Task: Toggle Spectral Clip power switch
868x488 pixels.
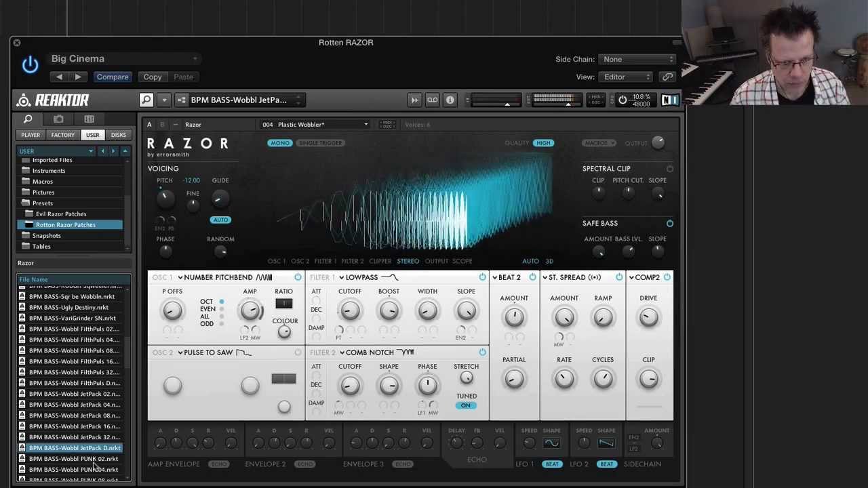Action: tap(669, 169)
